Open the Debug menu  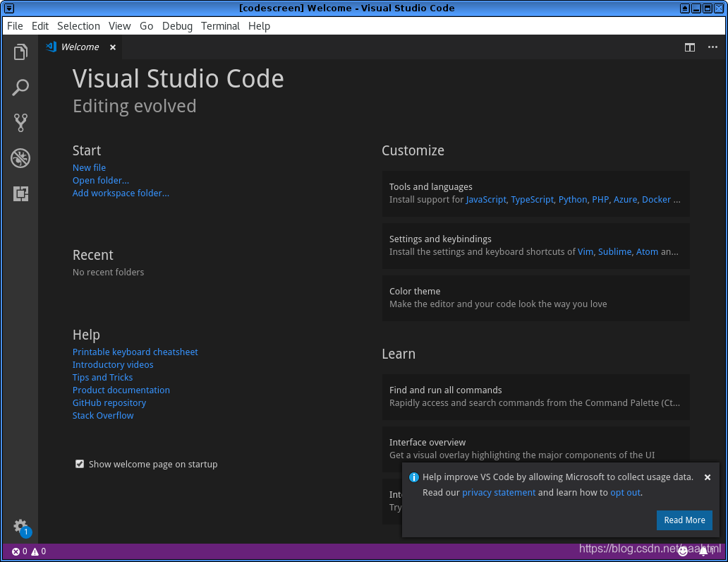tap(177, 26)
